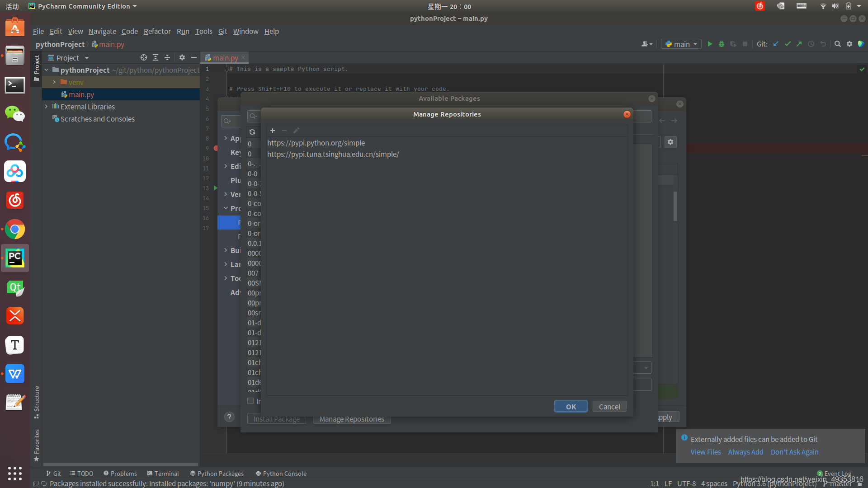This screenshot has width=868, height=488.
Task: Open interpreter settings gear in Settings dialog
Action: pos(670,142)
